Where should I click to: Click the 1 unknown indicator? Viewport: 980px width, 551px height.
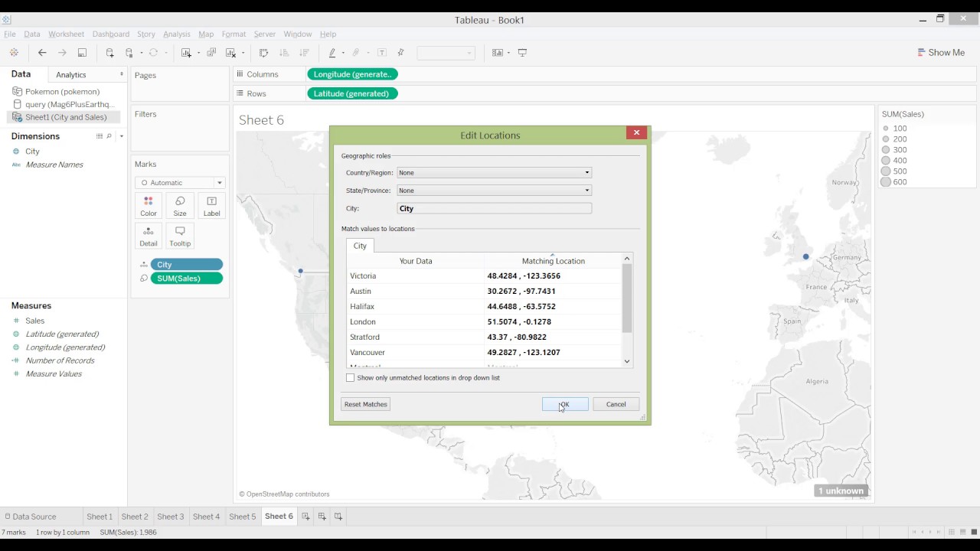[x=841, y=491]
